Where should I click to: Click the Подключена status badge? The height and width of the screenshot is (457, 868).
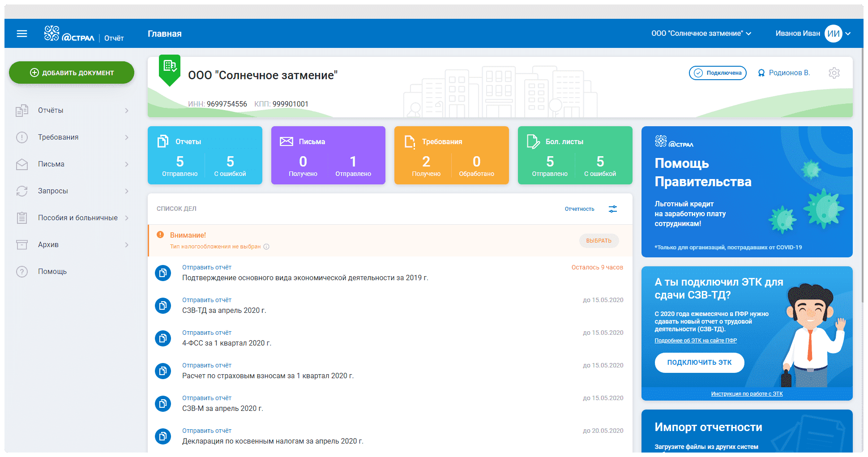click(718, 73)
